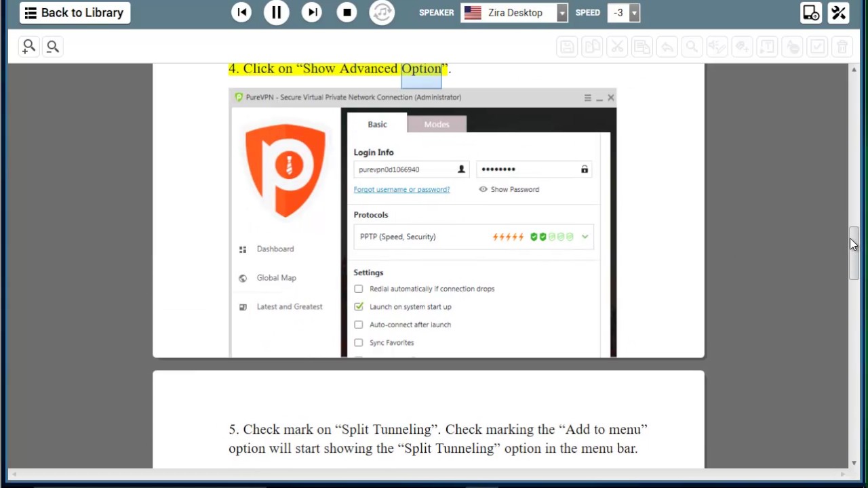The image size is (868, 488).
Task: Click the Back to Library button
Action: (75, 13)
